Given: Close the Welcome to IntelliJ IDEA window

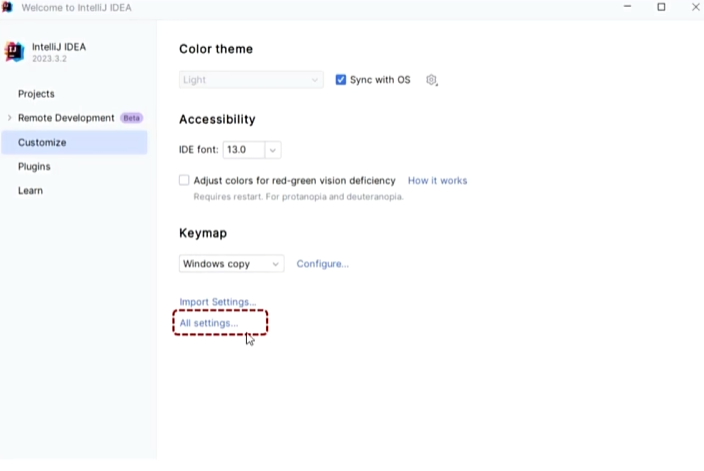Looking at the screenshot, I should (695, 7).
